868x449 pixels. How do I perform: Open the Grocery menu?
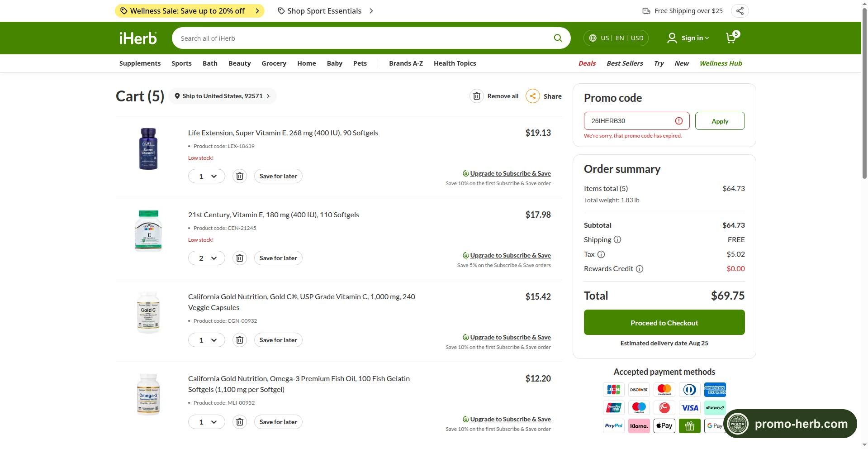click(274, 63)
